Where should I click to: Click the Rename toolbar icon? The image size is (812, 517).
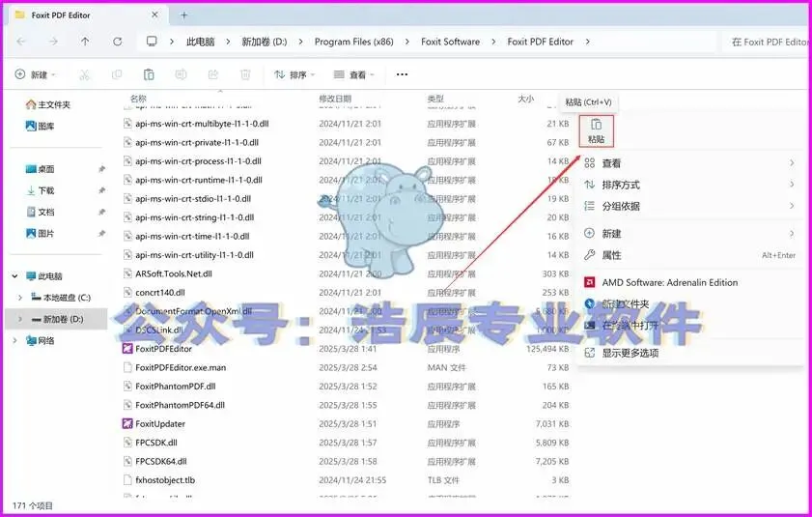pyautogui.click(x=181, y=74)
